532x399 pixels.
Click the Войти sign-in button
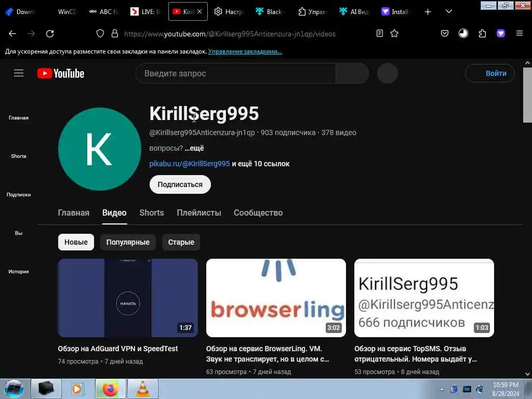490,73
